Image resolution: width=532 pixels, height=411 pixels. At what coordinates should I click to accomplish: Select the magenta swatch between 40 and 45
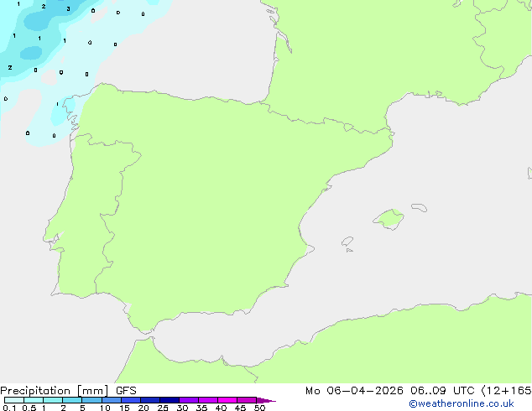tap(227, 400)
